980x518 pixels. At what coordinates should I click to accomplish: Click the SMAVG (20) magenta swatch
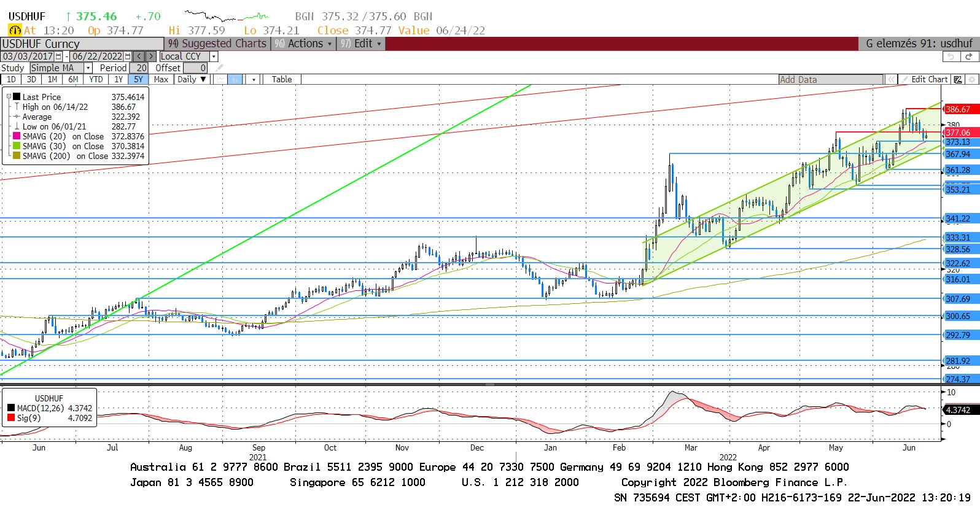(x=17, y=136)
